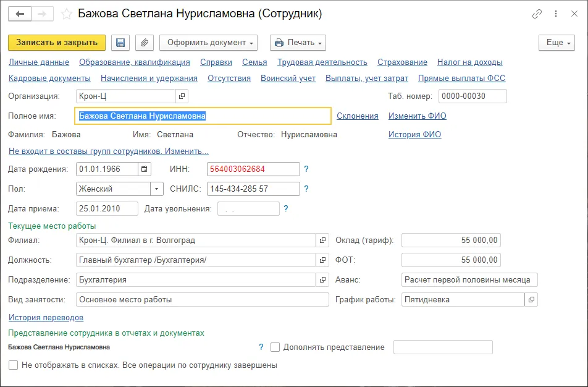588x387 pixels.
Task: Open the lookup icon for Организация field
Action: pos(181,96)
